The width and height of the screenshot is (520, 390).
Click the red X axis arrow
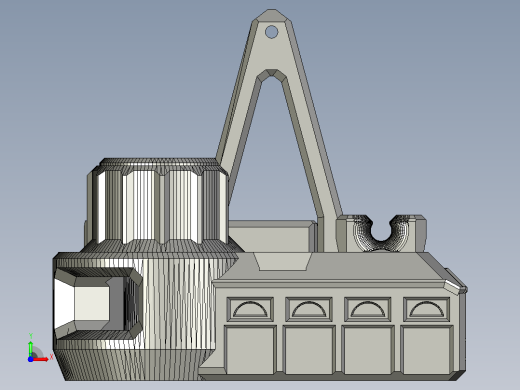pos(42,359)
